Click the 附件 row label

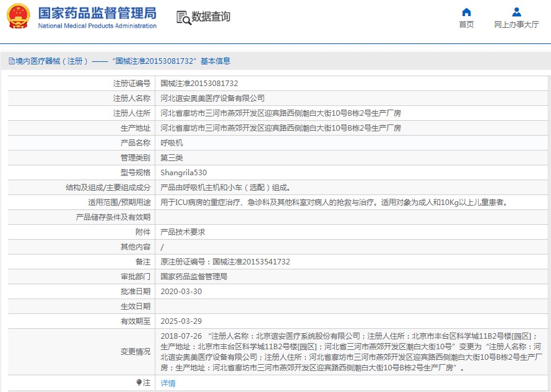[143, 232]
